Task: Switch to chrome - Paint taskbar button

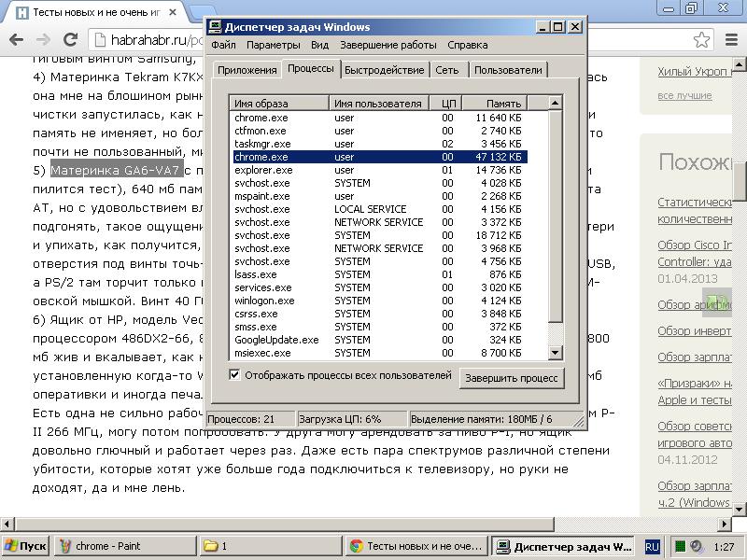Action: point(125,546)
